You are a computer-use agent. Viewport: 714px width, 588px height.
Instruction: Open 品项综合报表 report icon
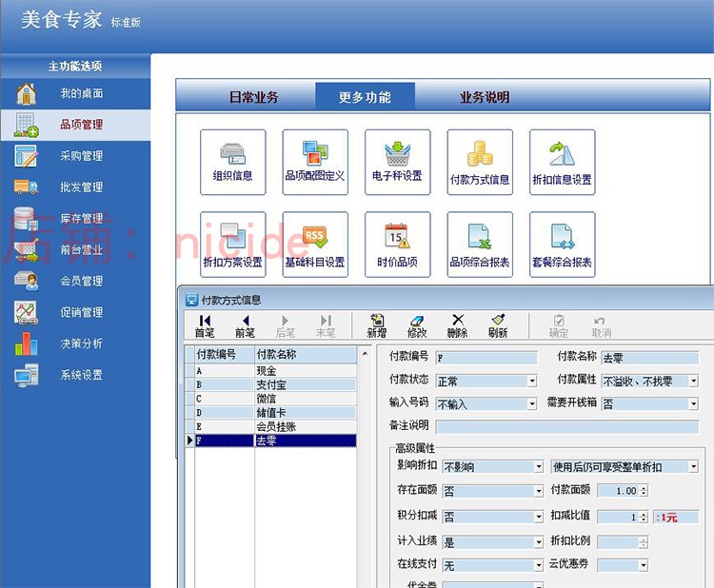point(480,244)
